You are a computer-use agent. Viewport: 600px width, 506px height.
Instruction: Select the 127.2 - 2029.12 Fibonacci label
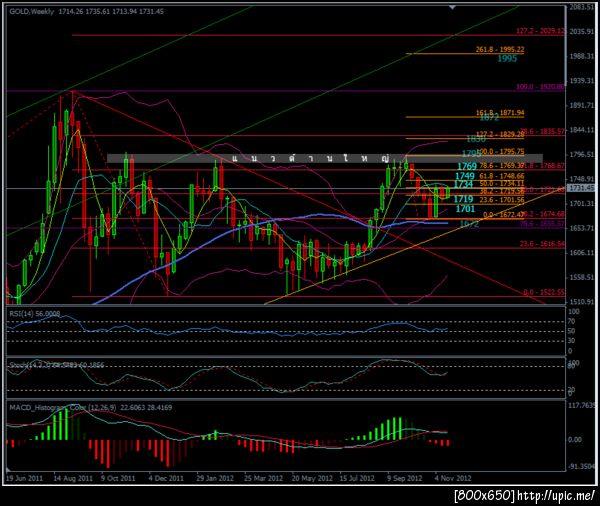540,31
